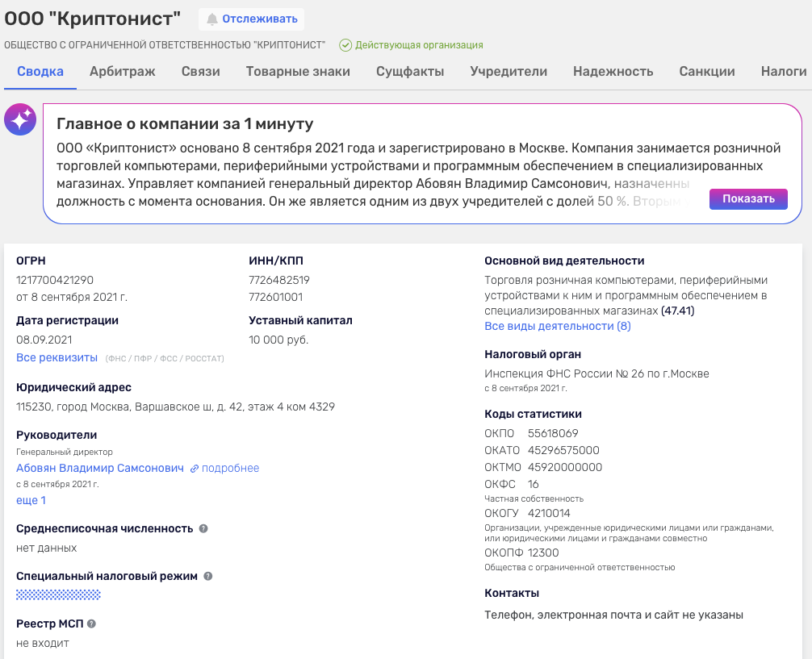The width and height of the screenshot is (812, 659).
Task: Click Действующая организация status label
Action: [x=419, y=45]
